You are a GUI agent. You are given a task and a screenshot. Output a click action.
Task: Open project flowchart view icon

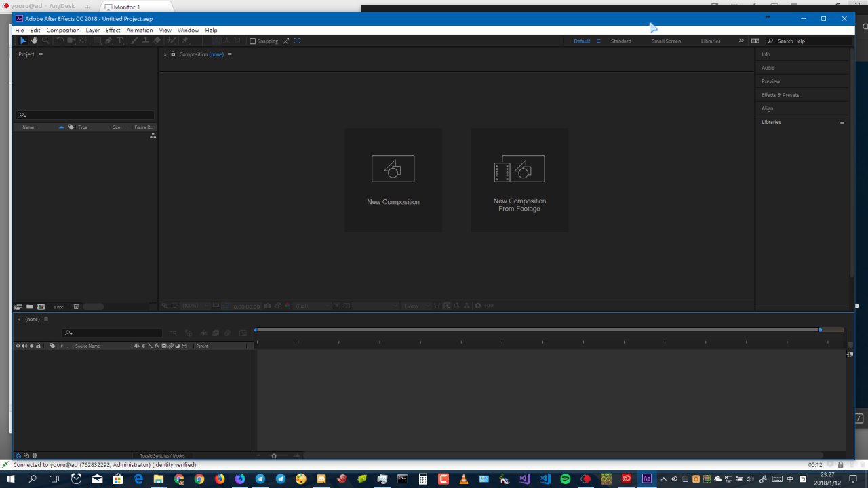(x=153, y=136)
